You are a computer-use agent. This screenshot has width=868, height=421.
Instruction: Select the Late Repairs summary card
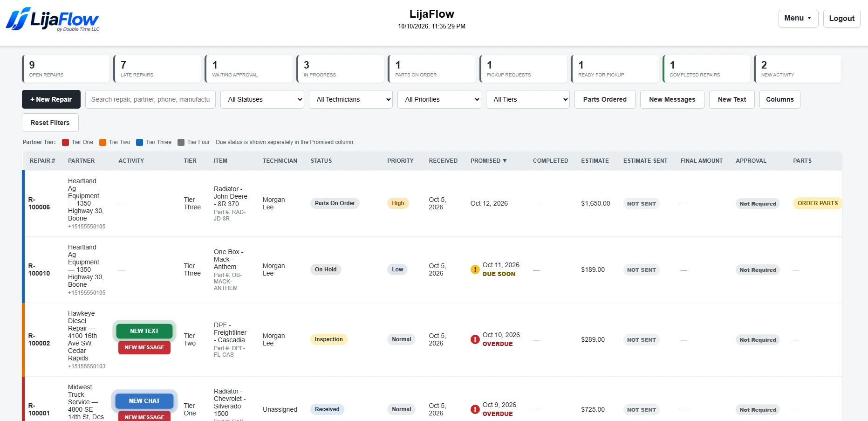point(157,69)
